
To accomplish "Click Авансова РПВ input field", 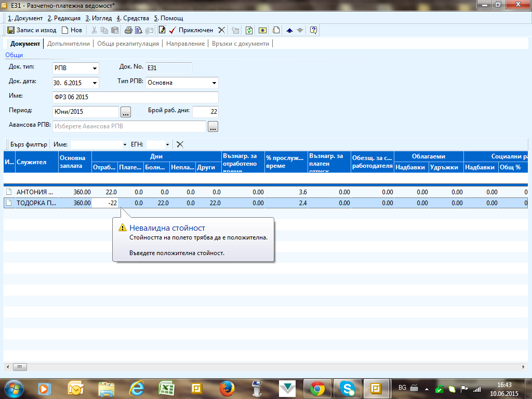I will [x=129, y=126].
